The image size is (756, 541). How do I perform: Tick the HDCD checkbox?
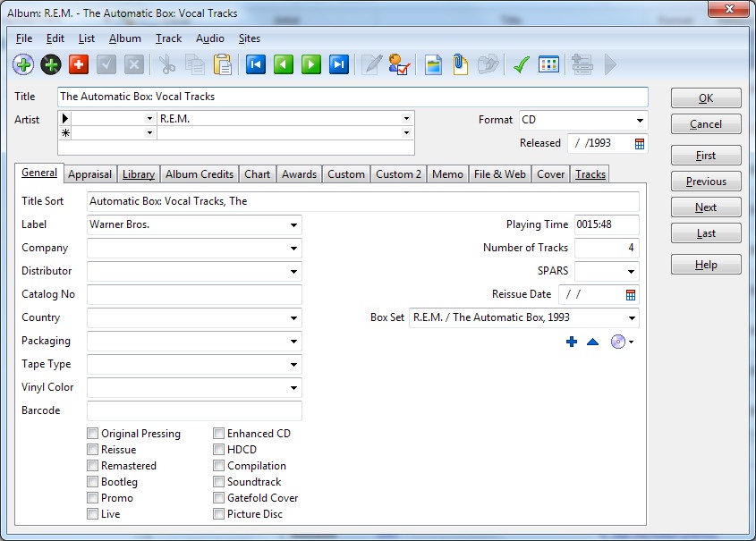219,450
